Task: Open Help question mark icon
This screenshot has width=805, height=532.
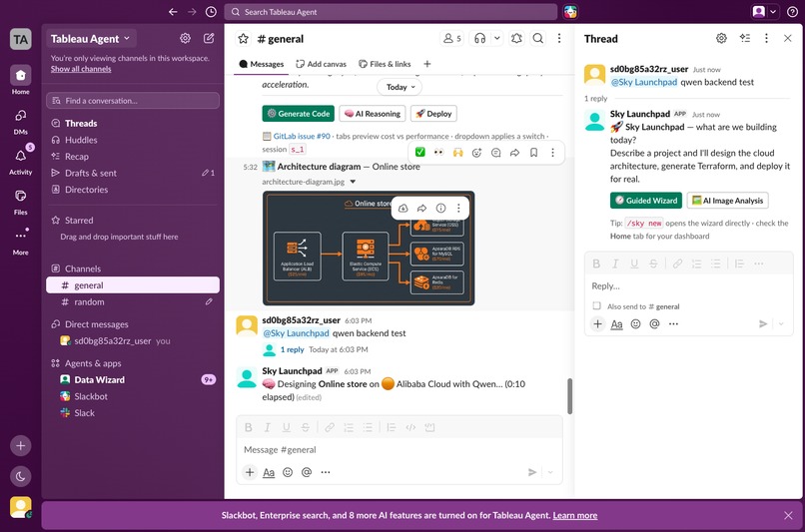Action: 792,12
